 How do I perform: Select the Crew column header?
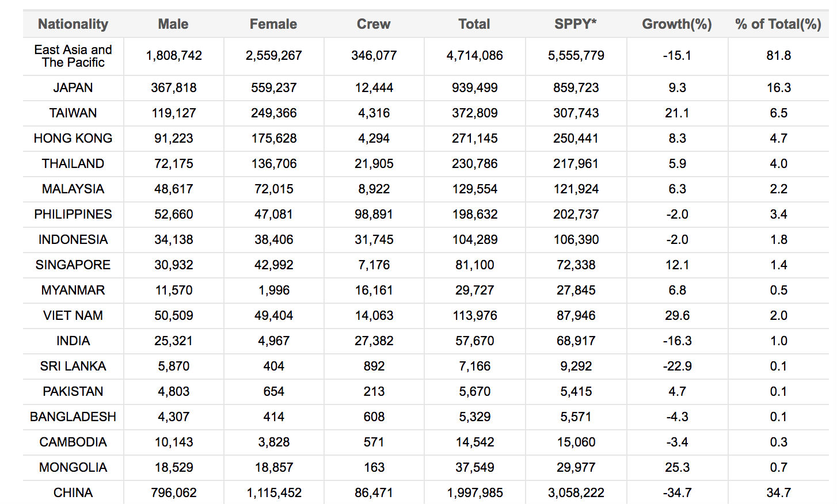tap(374, 24)
